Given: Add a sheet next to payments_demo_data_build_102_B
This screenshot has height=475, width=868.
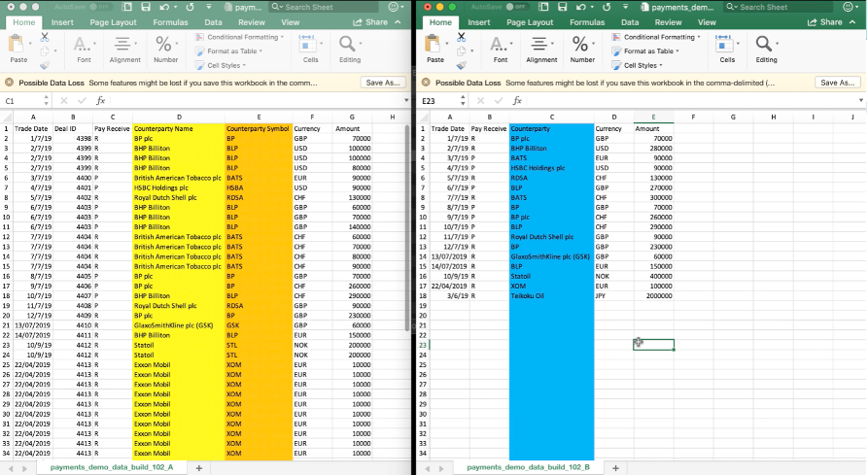Looking at the screenshot, I should (615, 468).
